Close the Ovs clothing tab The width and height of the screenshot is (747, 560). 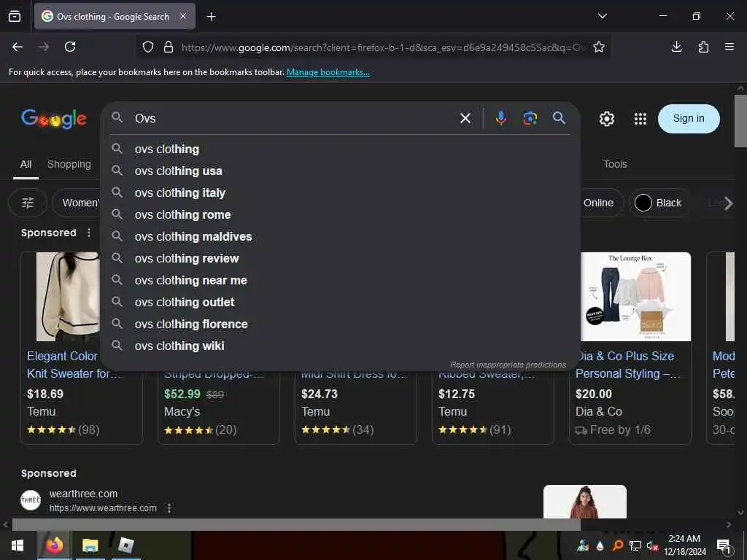183,16
